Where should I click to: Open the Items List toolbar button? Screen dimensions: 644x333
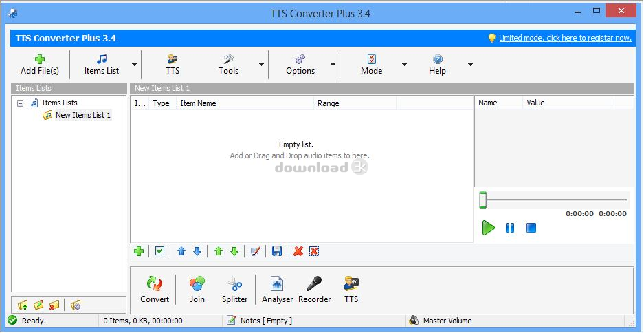point(102,65)
